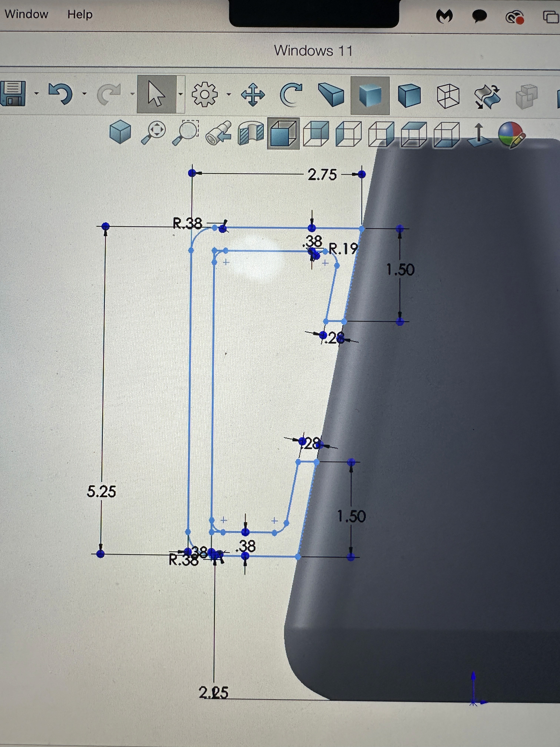Open the Section View tool
The image size is (560, 747).
(251, 133)
